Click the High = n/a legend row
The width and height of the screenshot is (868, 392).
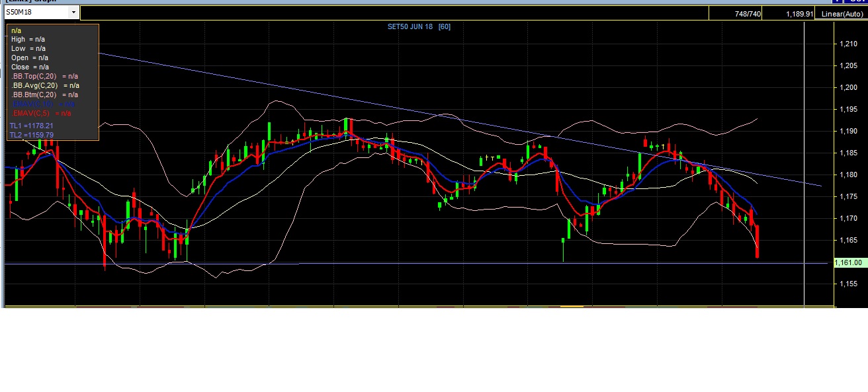[x=28, y=39]
